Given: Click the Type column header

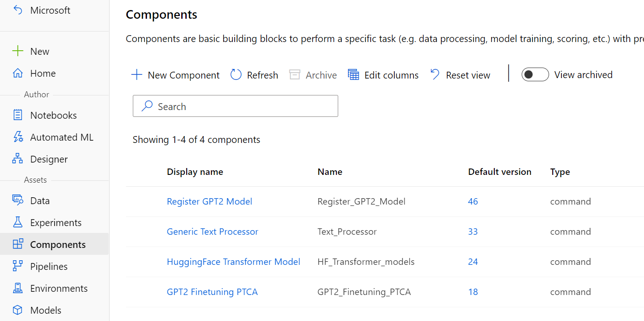Looking at the screenshot, I should click(560, 172).
